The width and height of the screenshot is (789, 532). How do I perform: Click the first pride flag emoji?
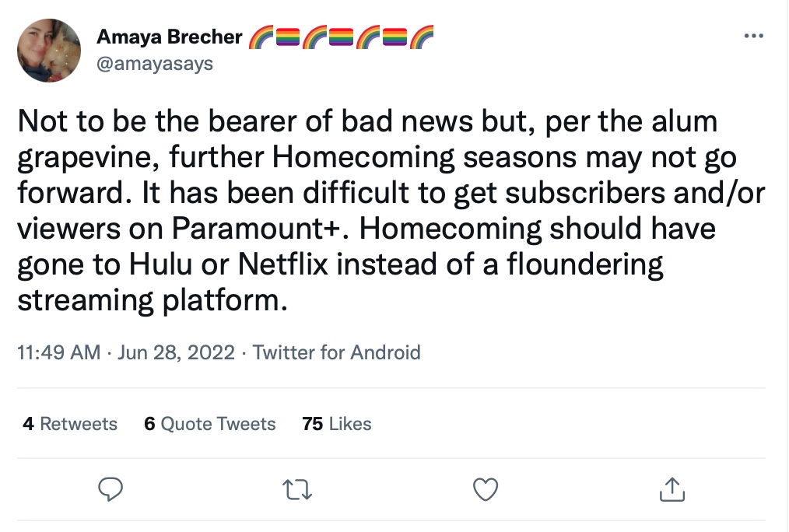[x=288, y=37]
